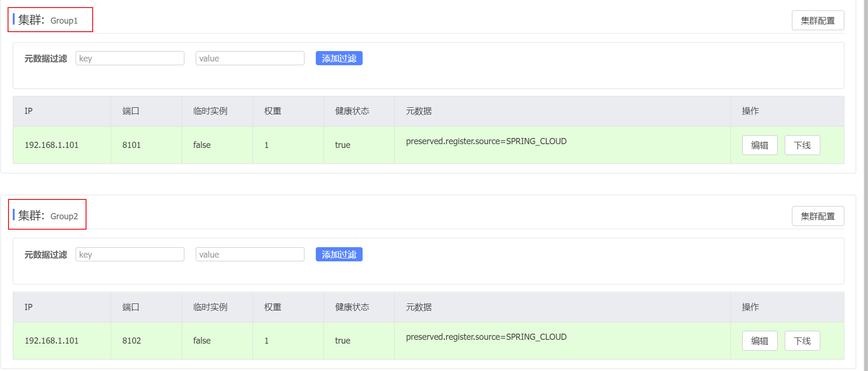
Task: Focus the key input in Group2 filter
Action: click(x=130, y=254)
